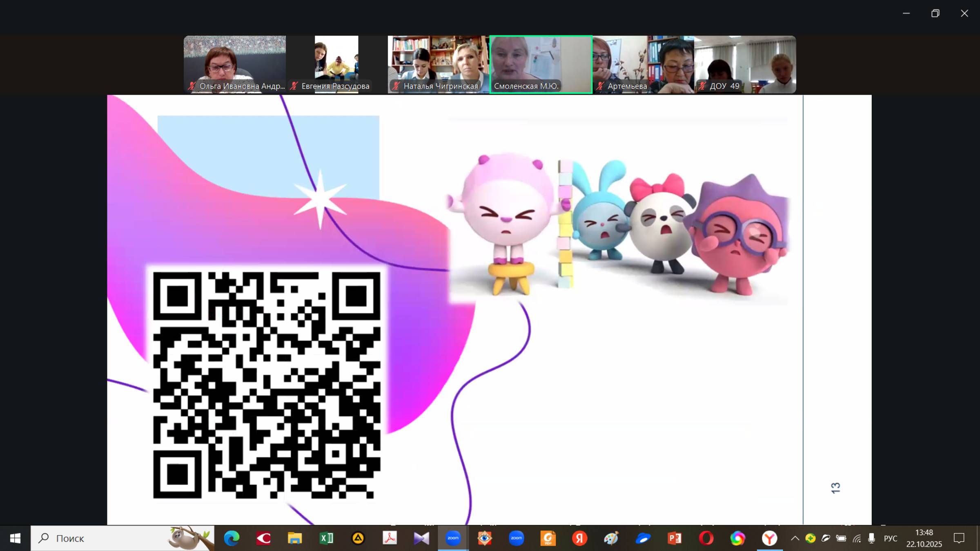This screenshot has height=551, width=980.
Task: Switch the РУС input language indicator
Action: click(x=890, y=538)
